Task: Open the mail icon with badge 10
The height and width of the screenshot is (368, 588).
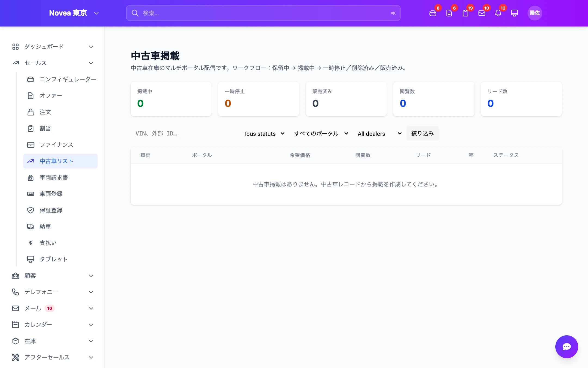Action: pyautogui.click(x=482, y=13)
